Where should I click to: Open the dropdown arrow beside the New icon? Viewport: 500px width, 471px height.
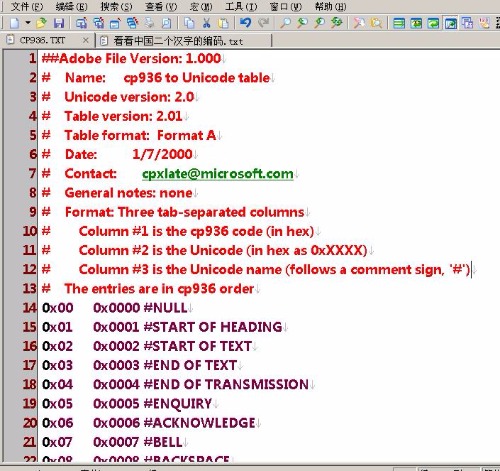coord(28,23)
